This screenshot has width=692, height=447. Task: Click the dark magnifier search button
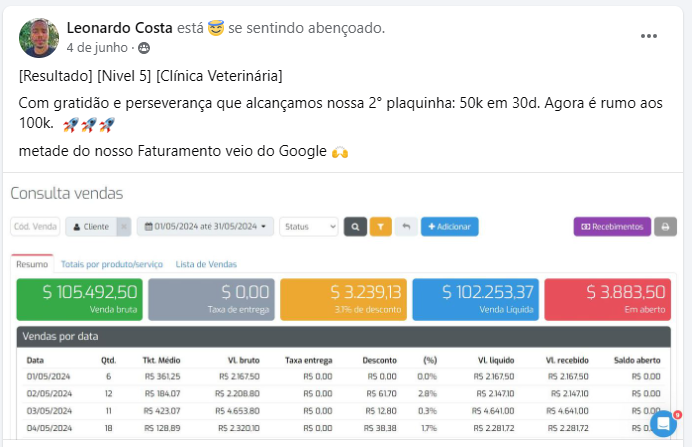[355, 227]
